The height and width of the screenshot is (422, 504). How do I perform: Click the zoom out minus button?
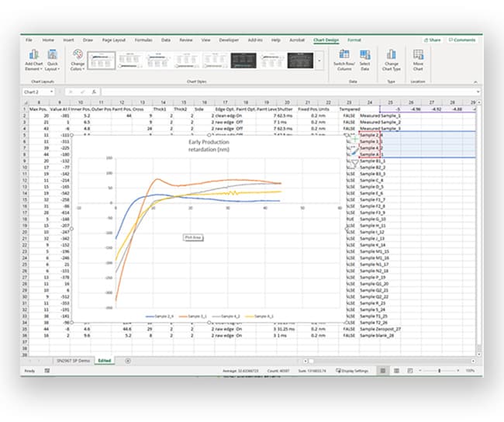(419, 371)
